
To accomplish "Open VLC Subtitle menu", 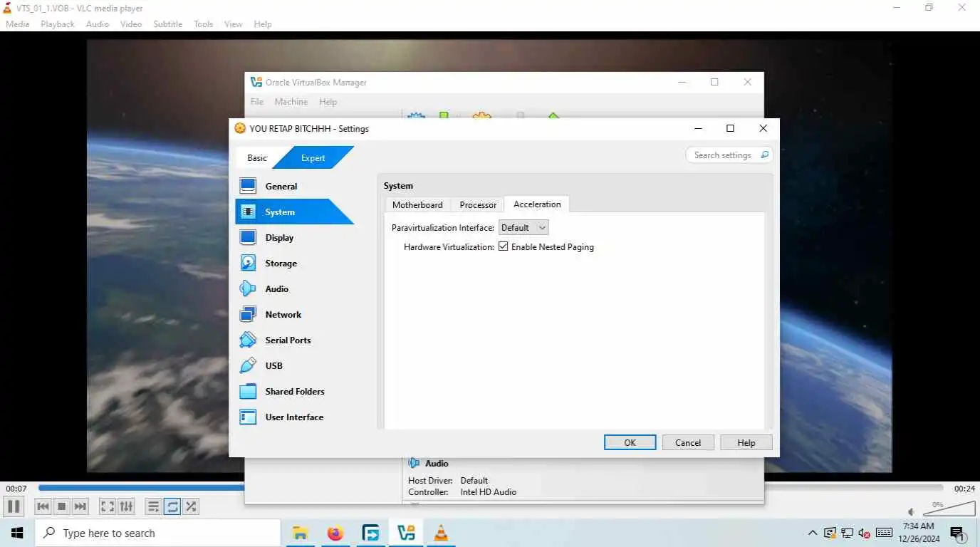I will pyautogui.click(x=168, y=24).
